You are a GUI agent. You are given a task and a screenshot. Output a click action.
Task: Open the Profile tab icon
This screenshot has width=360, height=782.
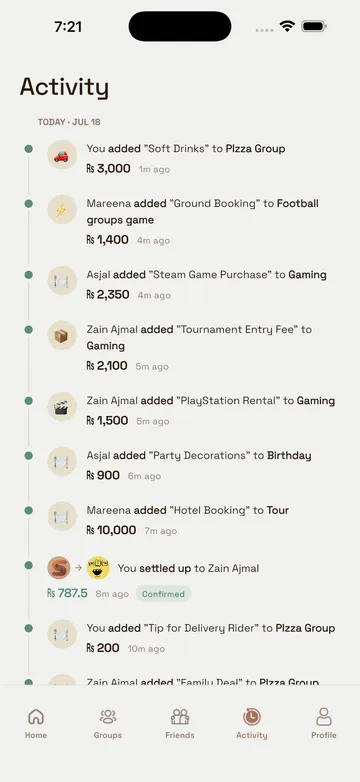(x=324, y=717)
